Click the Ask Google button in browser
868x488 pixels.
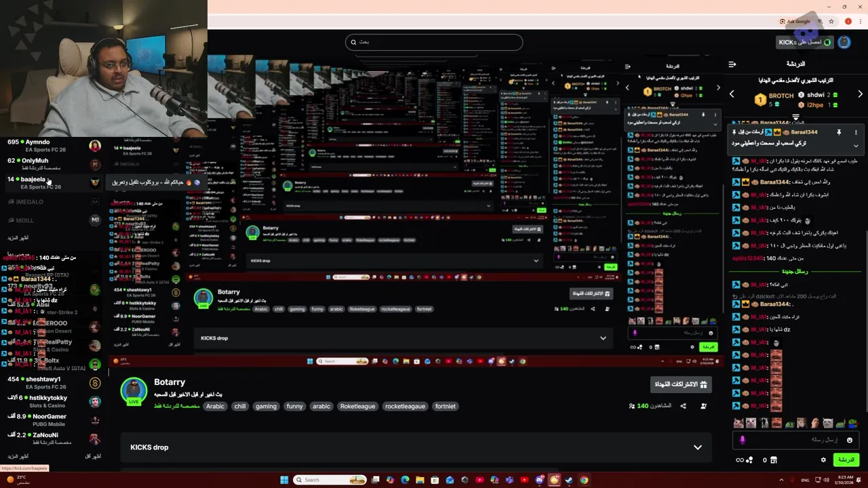796,22
